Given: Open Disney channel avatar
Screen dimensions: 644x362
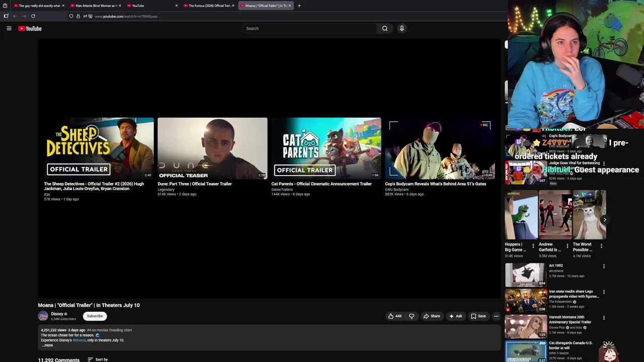Looking at the screenshot, I should coord(43,316).
